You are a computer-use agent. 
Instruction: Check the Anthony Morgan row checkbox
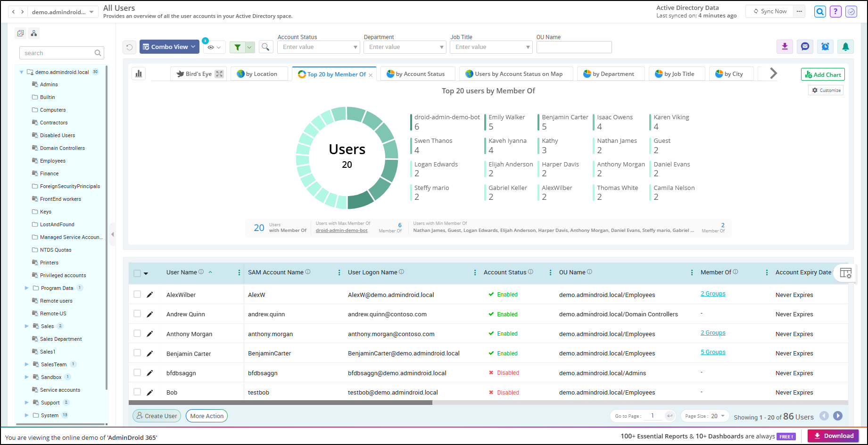click(x=137, y=333)
